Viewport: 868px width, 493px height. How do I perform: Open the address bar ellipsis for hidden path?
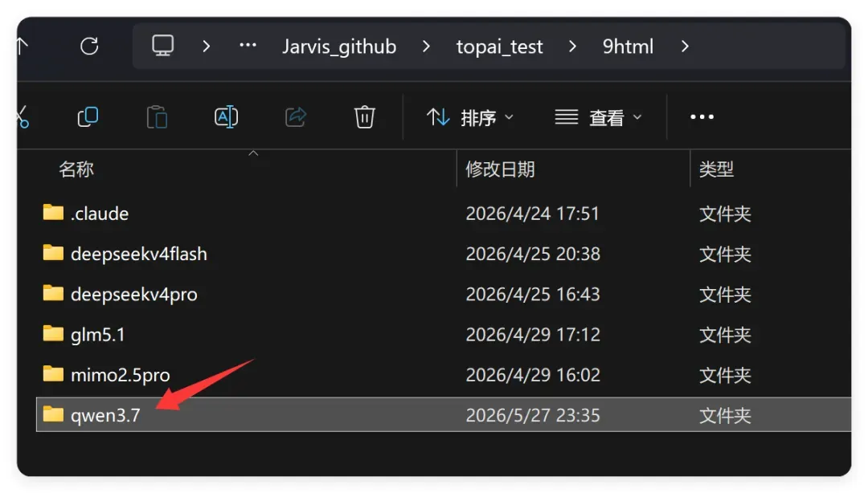[248, 46]
